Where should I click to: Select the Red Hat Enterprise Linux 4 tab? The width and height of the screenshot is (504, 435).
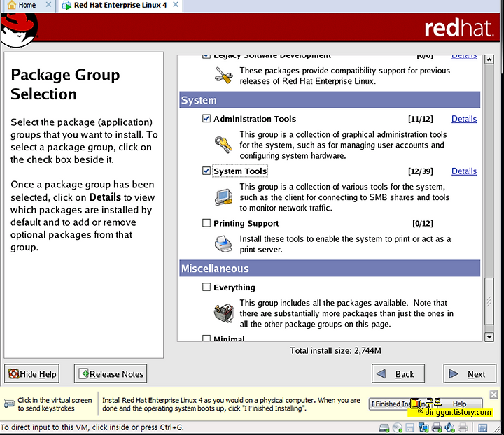tap(120, 5)
